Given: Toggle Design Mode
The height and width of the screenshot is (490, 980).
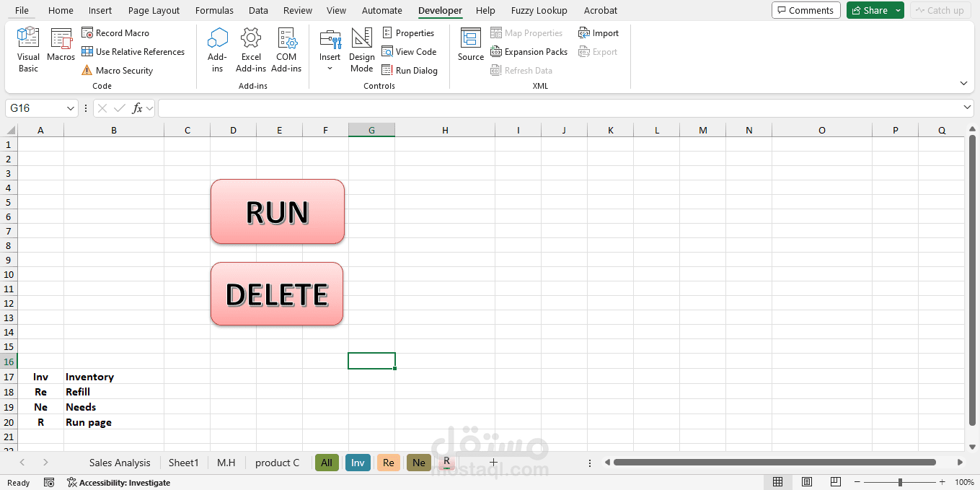Looking at the screenshot, I should coord(362,49).
